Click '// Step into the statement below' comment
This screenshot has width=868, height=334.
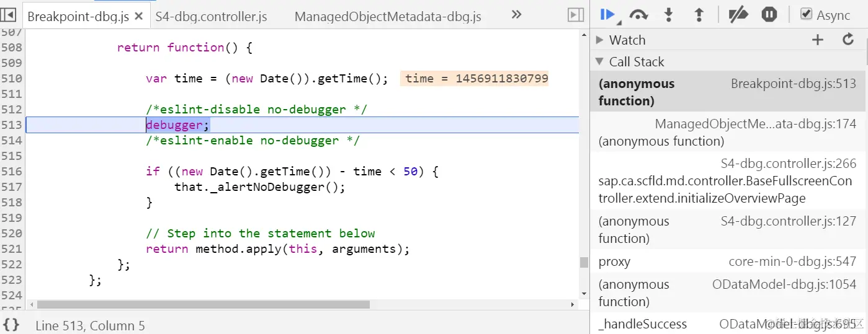tap(261, 233)
